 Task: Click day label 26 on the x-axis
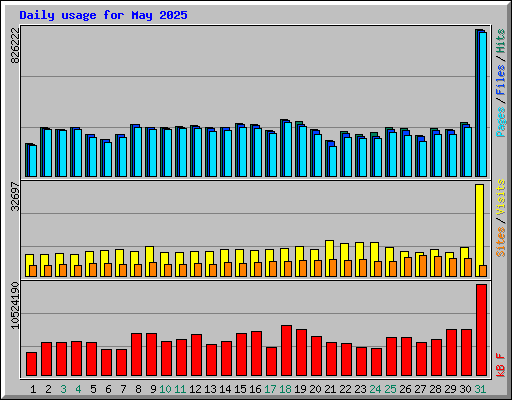pyautogui.click(x=405, y=389)
